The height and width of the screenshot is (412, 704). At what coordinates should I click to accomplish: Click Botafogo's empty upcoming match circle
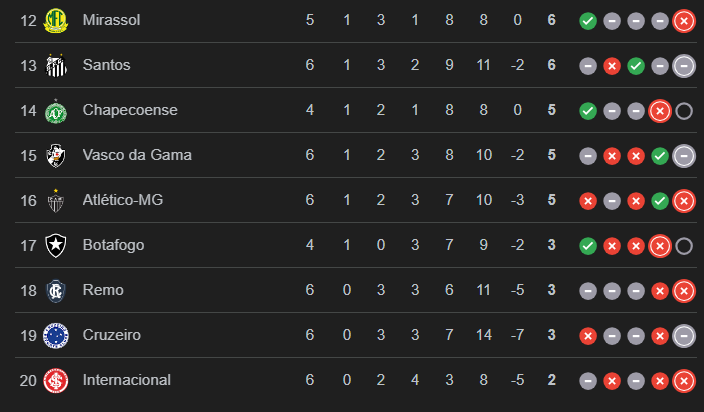pyautogui.click(x=684, y=246)
